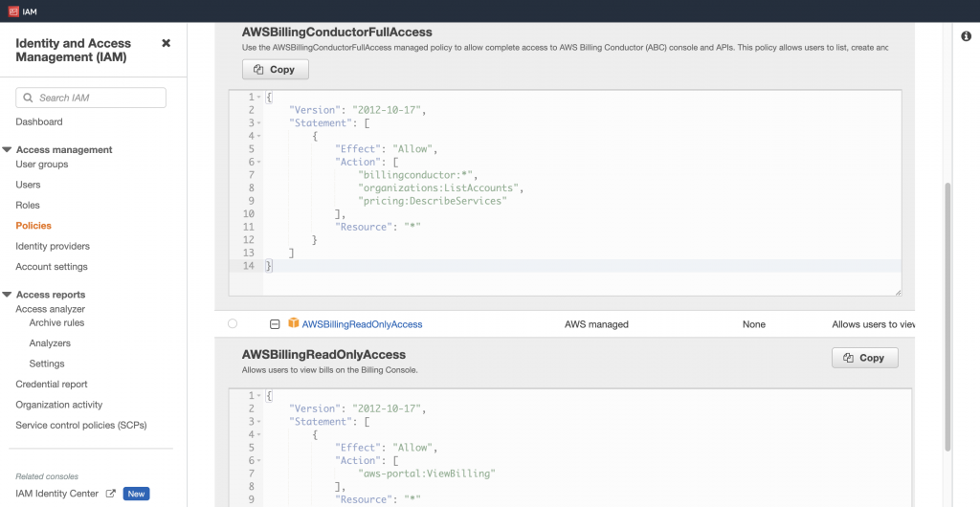This screenshot has width=980, height=507.
Task: Open Organization activity page
Action: coord(58,405)
